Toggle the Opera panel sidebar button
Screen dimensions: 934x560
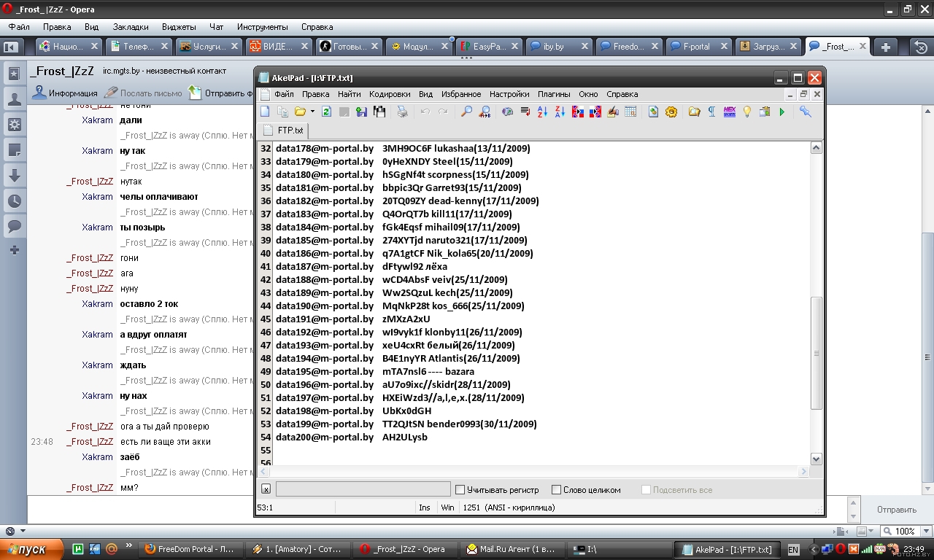(x=11, y=47)
